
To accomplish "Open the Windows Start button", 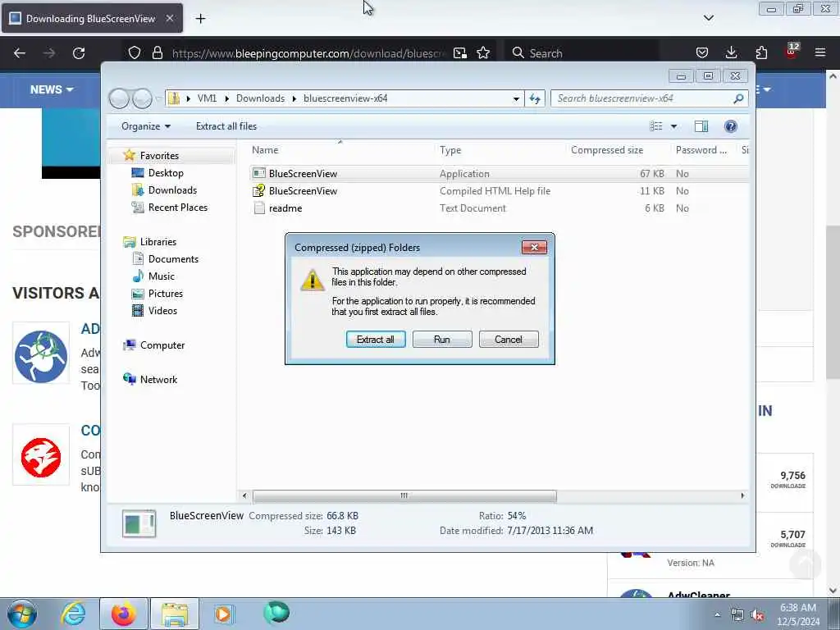I will pyautogui.click(x=21, y=614).
